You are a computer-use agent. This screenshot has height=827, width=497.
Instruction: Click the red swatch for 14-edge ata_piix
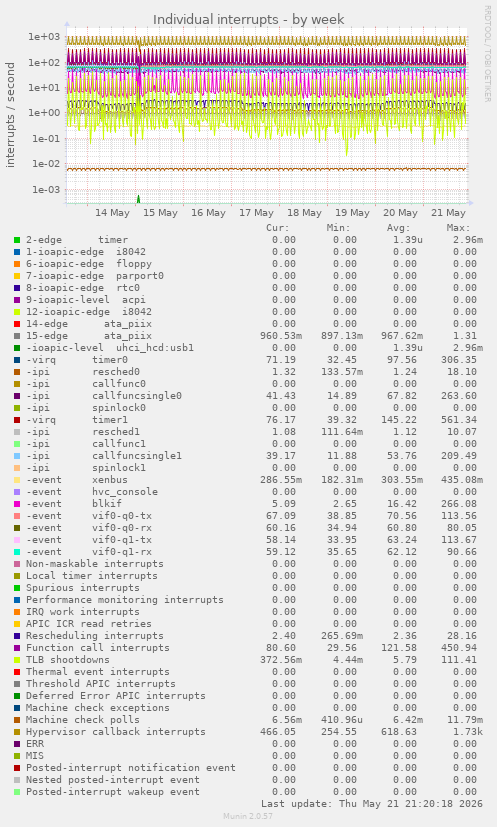tap(17, 324)
